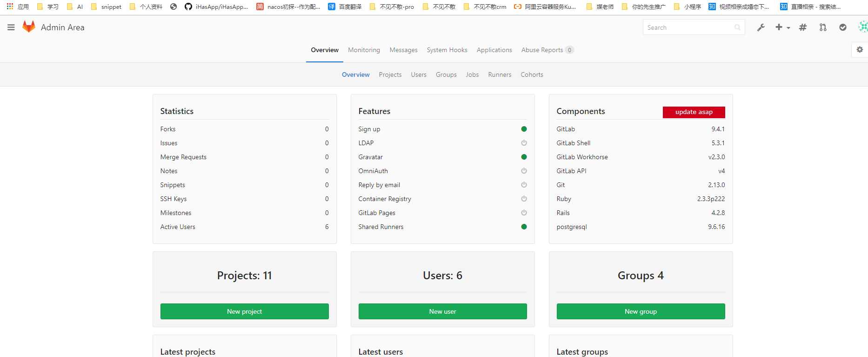Image resolution: width=868 pixels, height=357 pixels.
Task: Click the GitLab fox logo
Action: click(29, 27)
